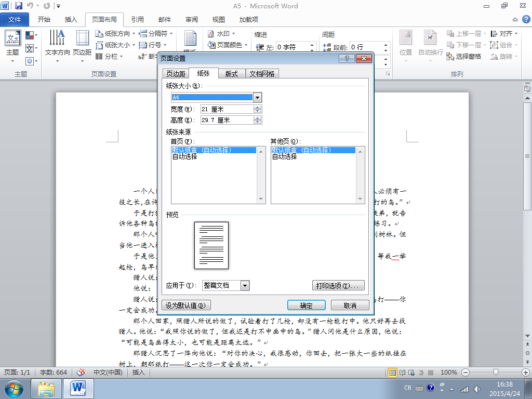Switch to Draft view icon in status bar
The height and width of the screenshot is (399, 532).
coord(431,373)
